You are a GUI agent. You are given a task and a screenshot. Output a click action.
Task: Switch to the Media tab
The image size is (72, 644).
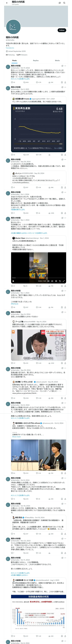(x=57, y=61)
